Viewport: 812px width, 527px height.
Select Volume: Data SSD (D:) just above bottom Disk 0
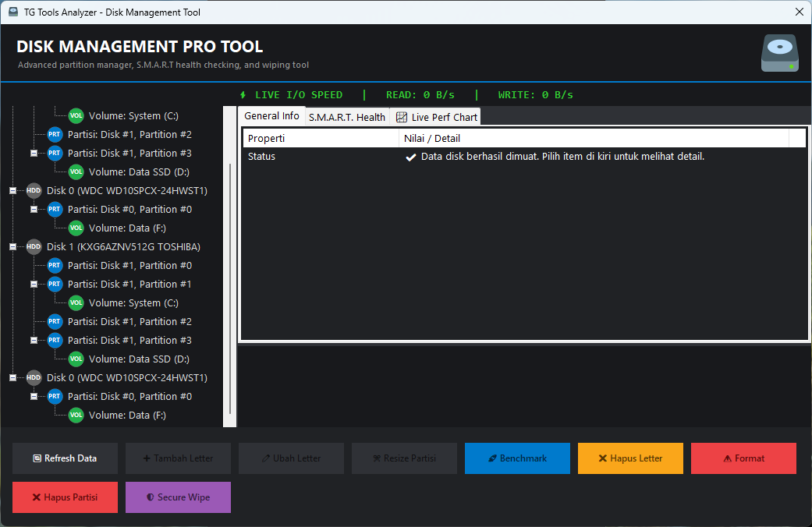139,359
